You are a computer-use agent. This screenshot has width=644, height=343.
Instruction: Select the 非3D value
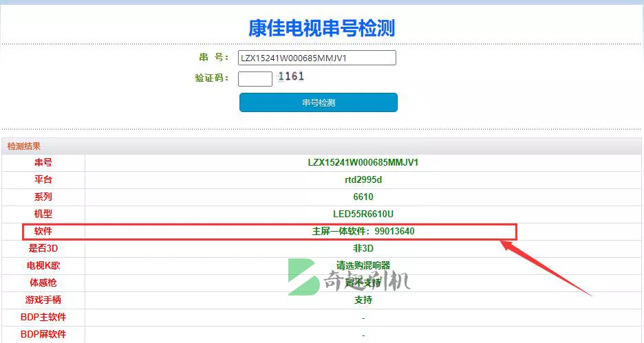(x=363, y=249)
